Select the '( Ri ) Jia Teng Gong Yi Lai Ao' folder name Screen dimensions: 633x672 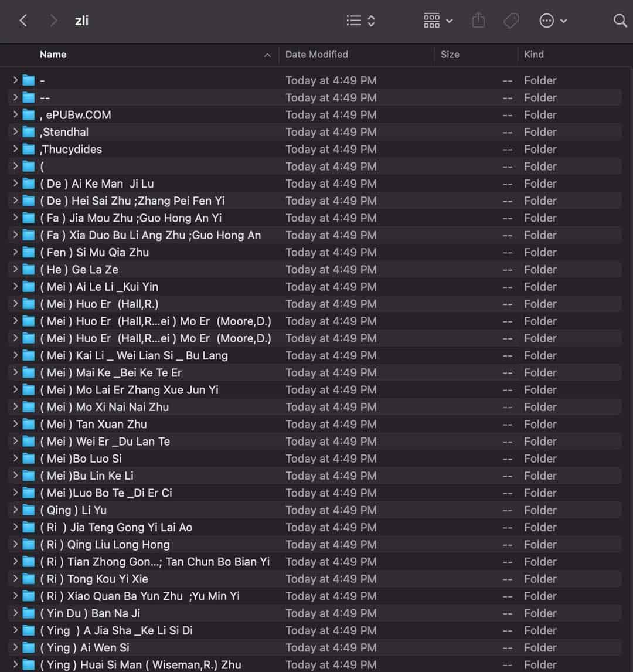coord(116,527)
